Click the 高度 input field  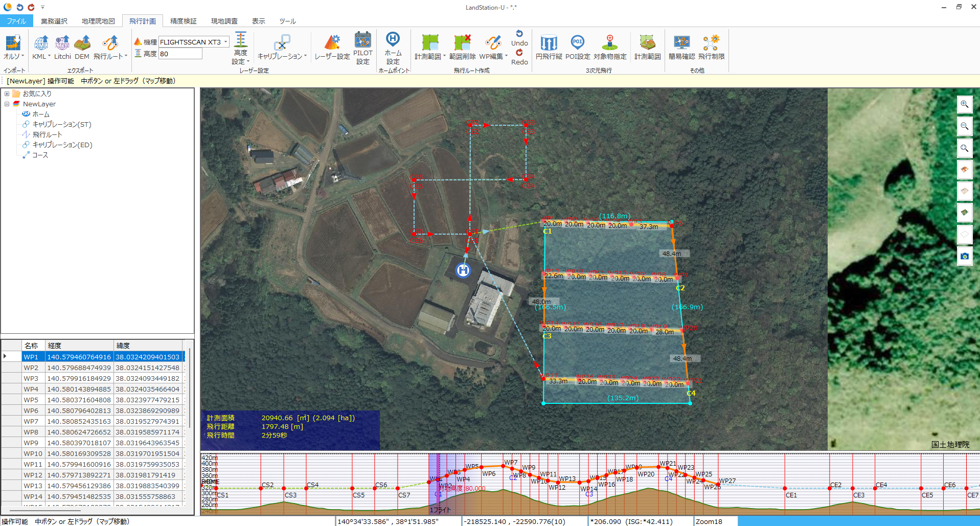point(180,54)
